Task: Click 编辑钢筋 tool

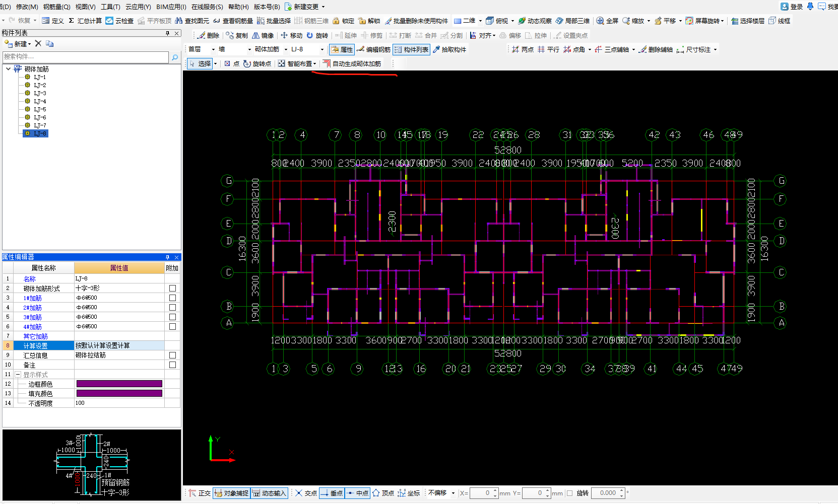Action: click(x=373, y=49)
